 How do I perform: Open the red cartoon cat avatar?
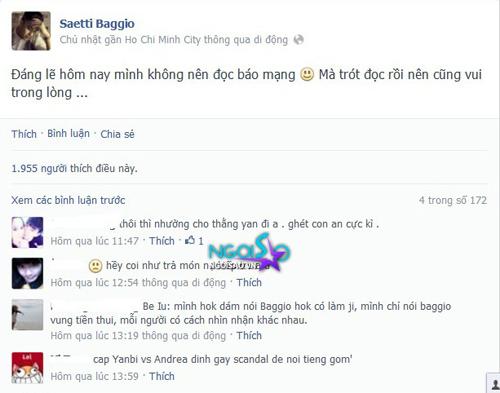click(x=27, y=368)
